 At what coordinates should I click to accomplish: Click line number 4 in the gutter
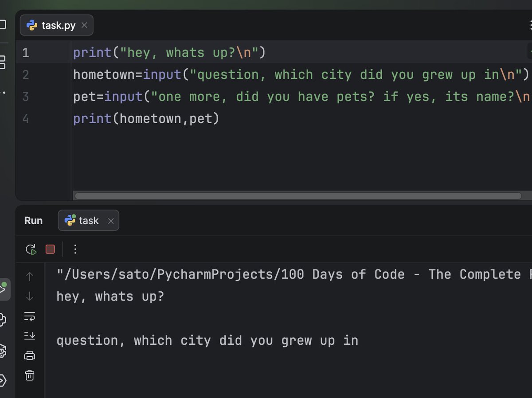(x=25, y=118)
